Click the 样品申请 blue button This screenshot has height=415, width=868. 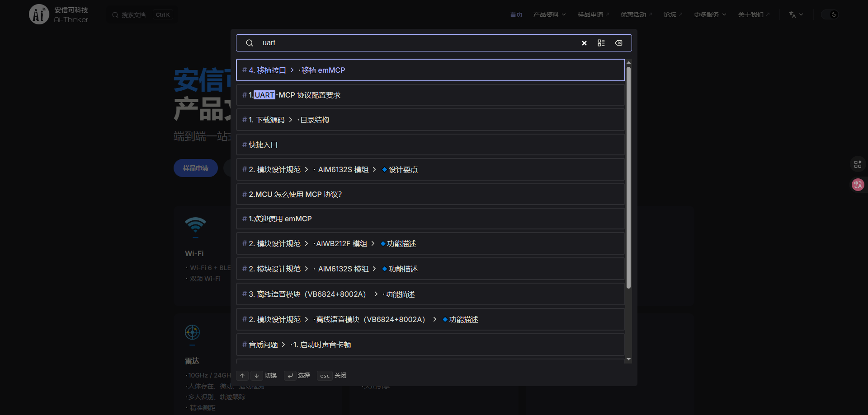[x=196, y=168]
